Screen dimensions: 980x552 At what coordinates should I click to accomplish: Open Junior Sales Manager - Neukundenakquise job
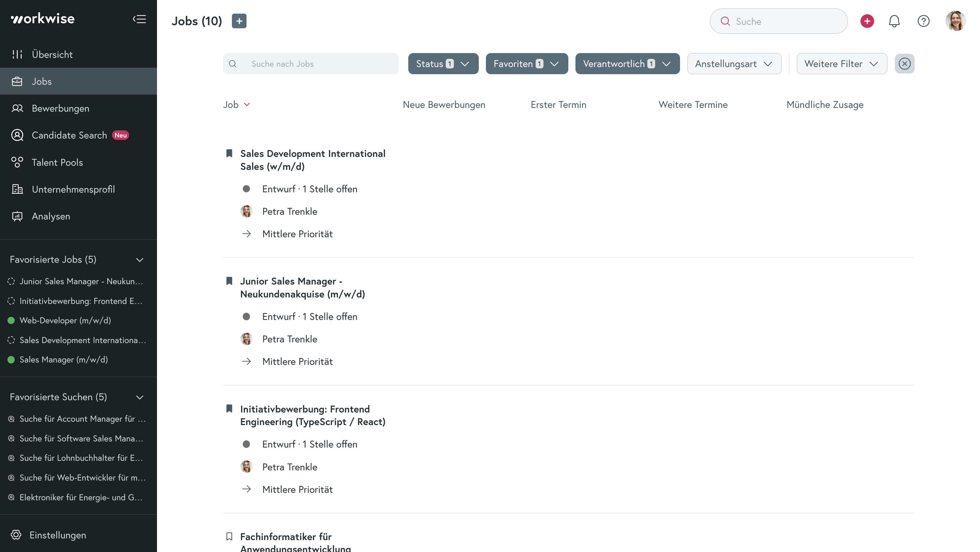pyautogui.click(x=302, y=288)
